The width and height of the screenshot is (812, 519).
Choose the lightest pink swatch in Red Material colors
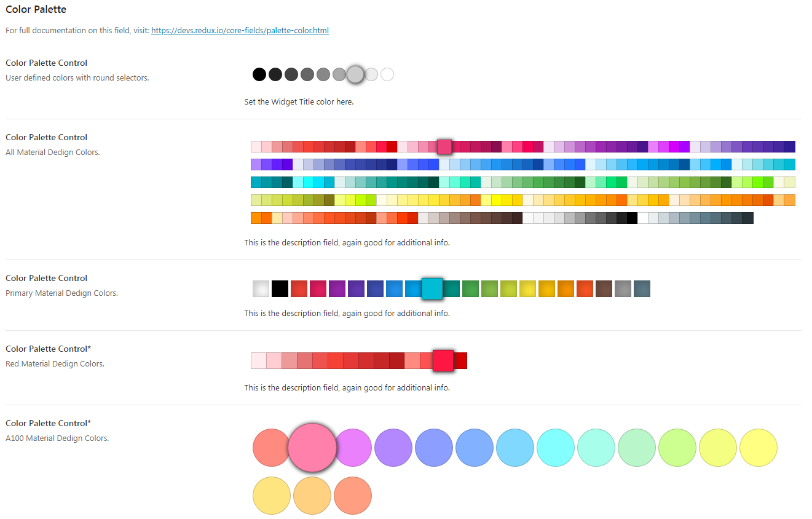click(259, 360)
